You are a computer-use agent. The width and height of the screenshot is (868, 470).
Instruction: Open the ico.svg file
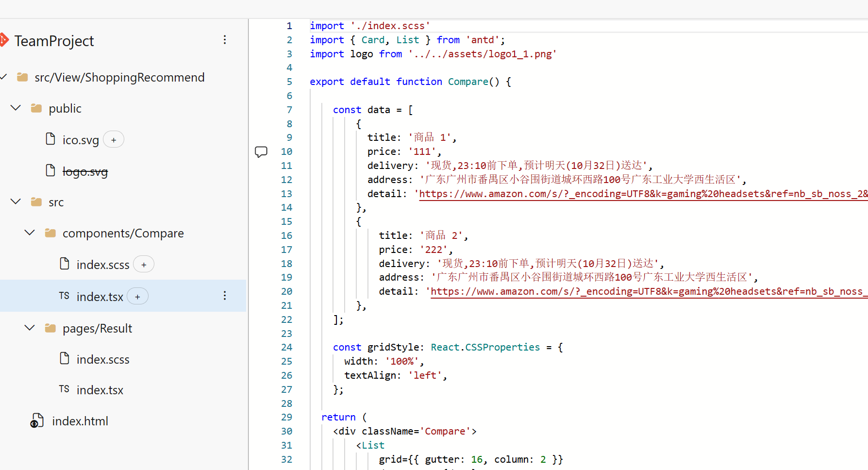[x=81, y=140]
